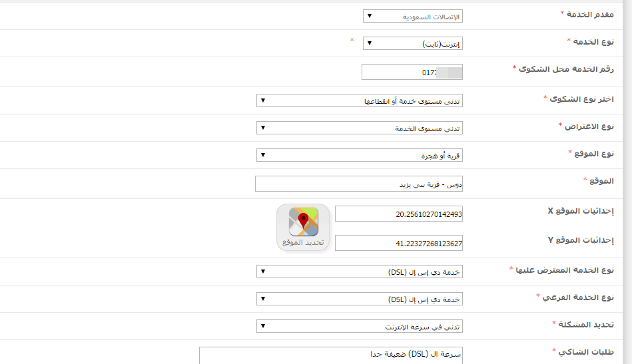Image resolution: width=632 pixels, height=364 pixels.
Task: Click the X coordinate input field
Action: click(x=398, y=214)
